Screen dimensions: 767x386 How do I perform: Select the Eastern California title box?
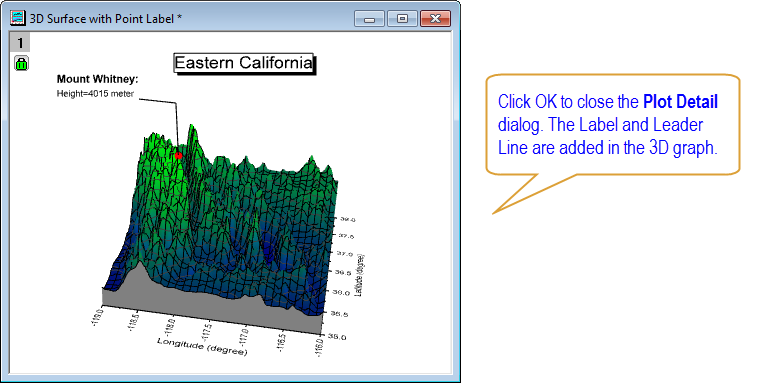tap(244, 63)
